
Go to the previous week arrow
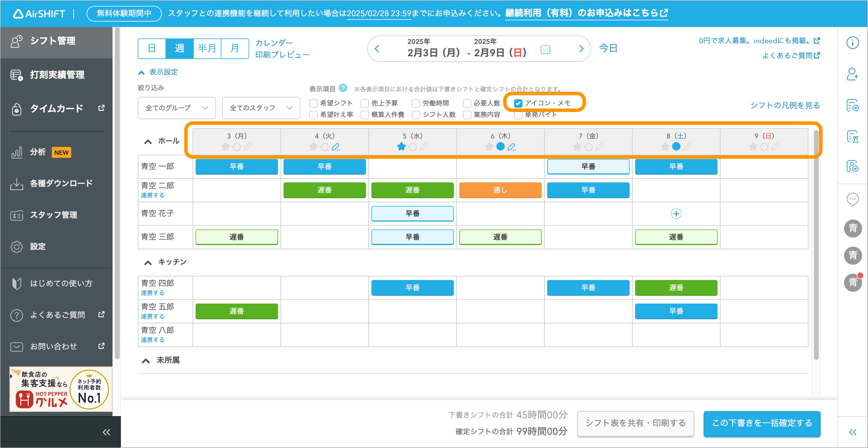tap(377, 49)
